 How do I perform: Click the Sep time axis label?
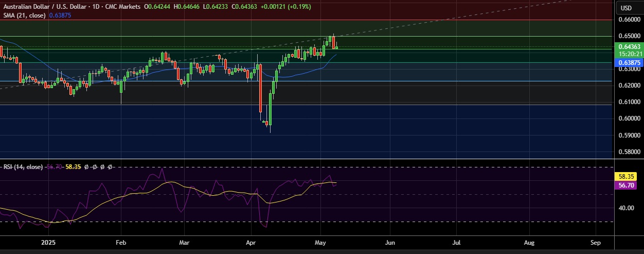[x=596, y=242]
